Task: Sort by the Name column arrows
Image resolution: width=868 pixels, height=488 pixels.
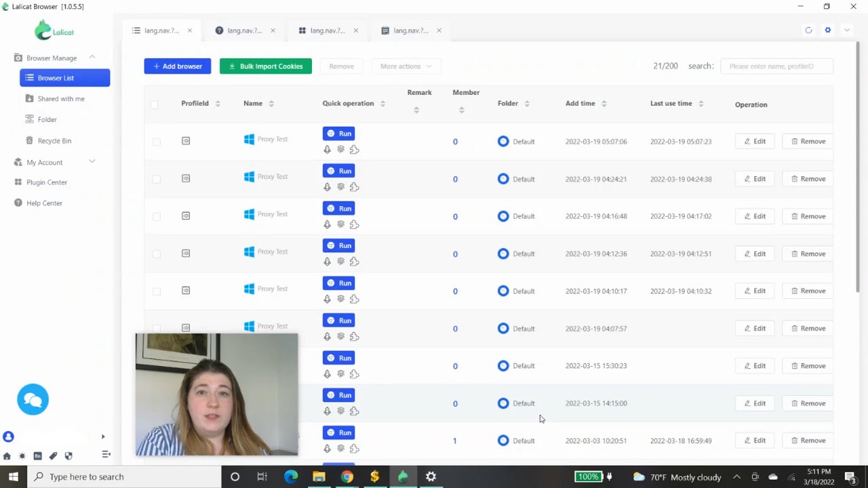Action: 271,104
